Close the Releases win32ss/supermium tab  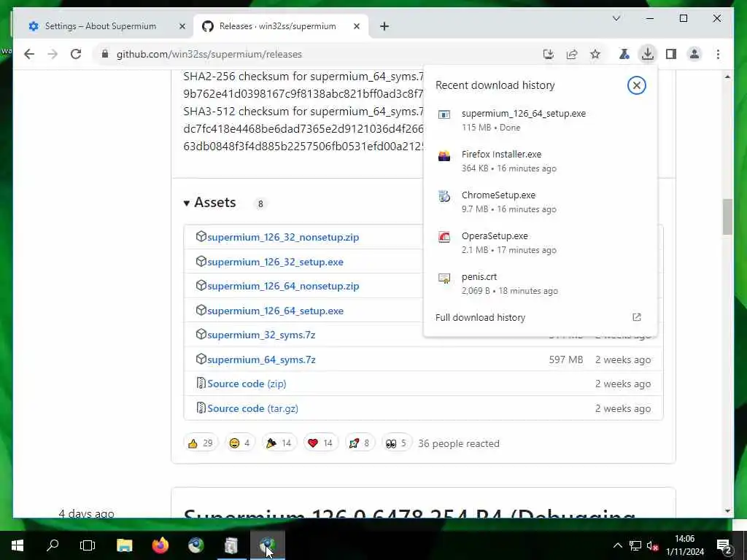[x=356, y=27]
